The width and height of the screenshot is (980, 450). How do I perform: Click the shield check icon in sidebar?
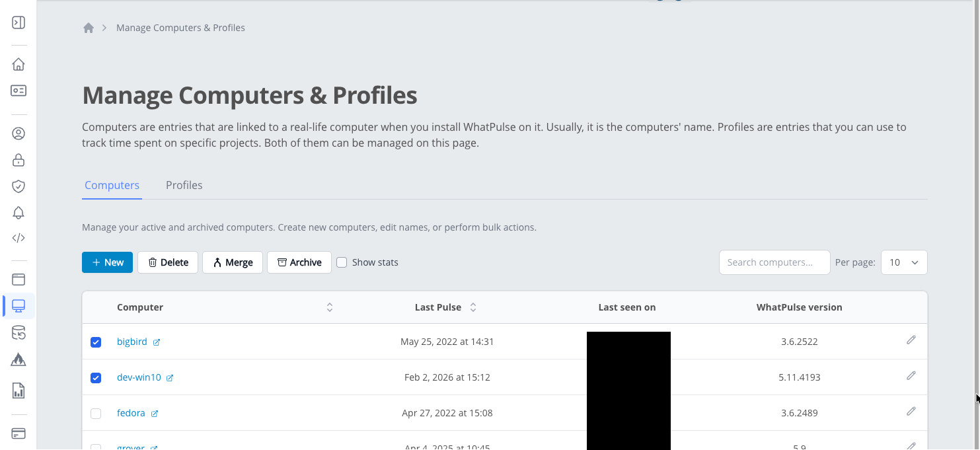tap(19, 186)
